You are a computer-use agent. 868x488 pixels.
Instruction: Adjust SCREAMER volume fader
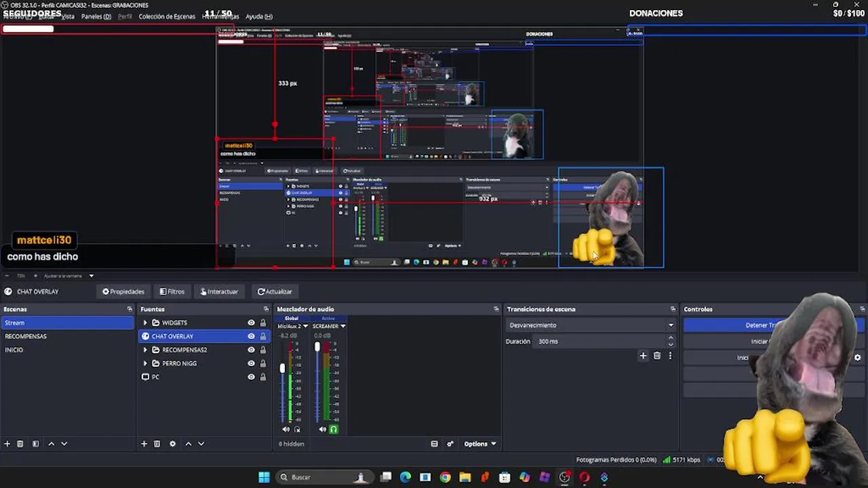click(x=317, y=347)
